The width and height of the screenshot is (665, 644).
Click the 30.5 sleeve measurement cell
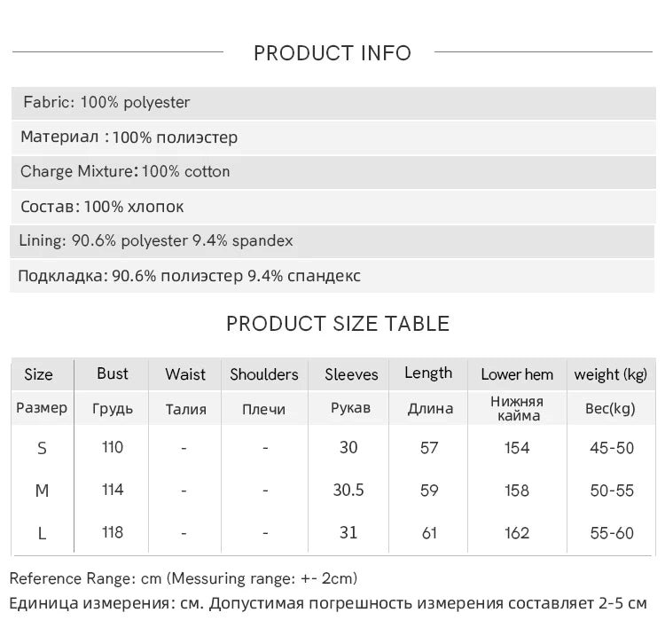point(348,490)
